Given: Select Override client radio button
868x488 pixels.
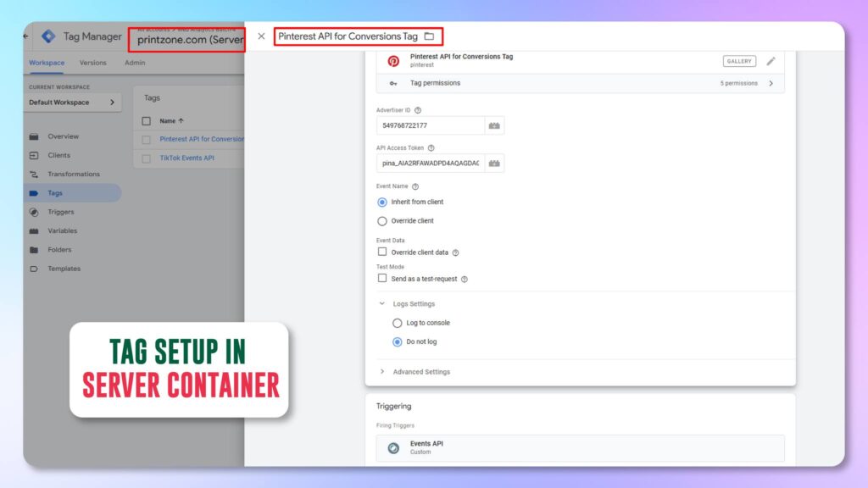Looking at the screenshot, I should pos(382,221).
